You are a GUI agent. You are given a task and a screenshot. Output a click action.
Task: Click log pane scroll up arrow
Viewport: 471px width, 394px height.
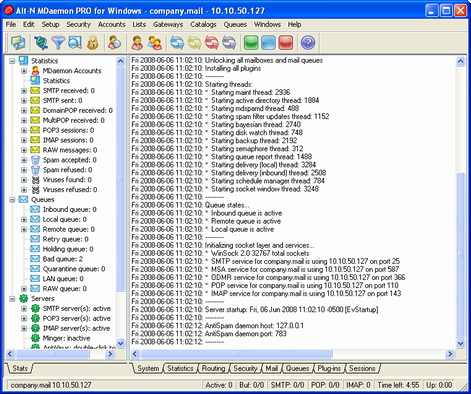pos(460,61)
